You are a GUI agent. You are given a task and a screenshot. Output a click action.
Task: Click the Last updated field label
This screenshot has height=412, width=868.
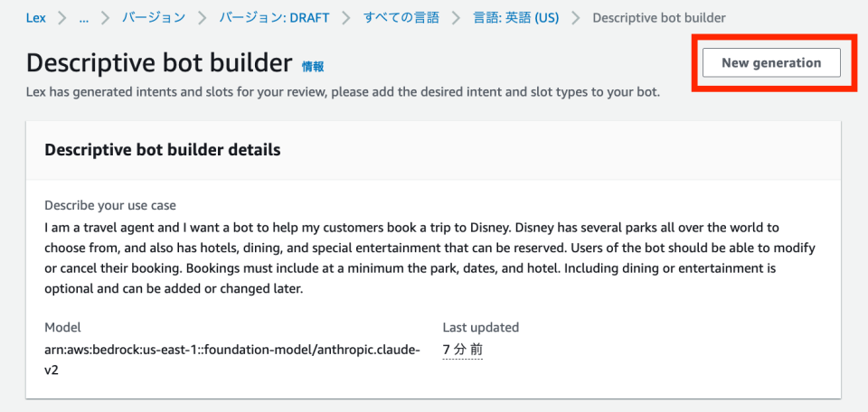(480, 327)
